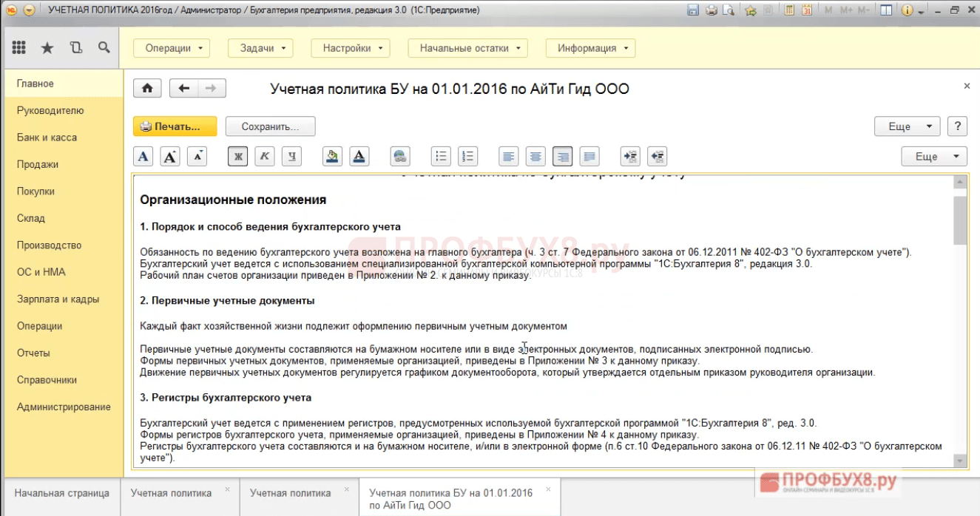Open the sections grid menu
980x516 pixels.
pos(19,47)
